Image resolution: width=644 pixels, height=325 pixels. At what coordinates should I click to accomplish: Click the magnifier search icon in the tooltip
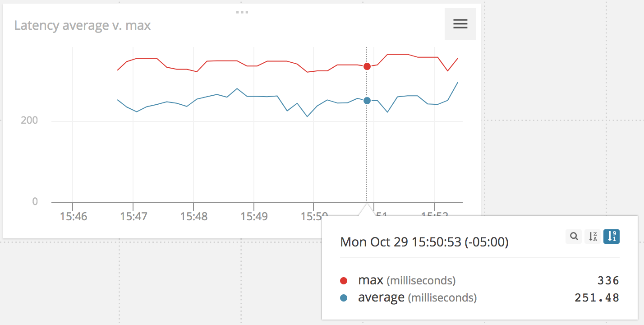573,236
